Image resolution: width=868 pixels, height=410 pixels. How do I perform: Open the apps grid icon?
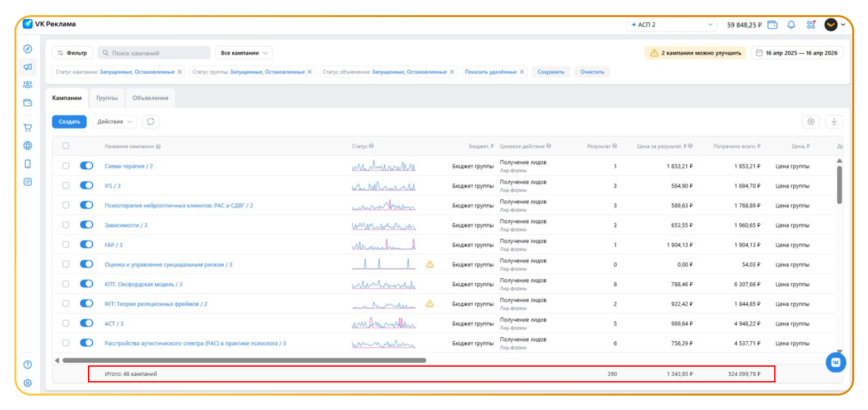(811, 25)
